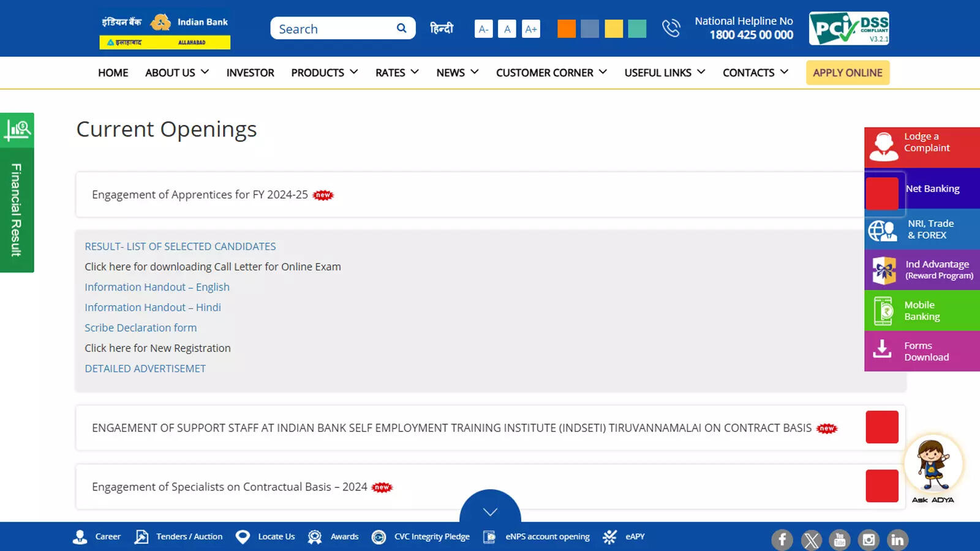Viewport: 980px width, 551px height.
Task: Click the NRI, Trade & FOREX globe icon
Action: 882,229
